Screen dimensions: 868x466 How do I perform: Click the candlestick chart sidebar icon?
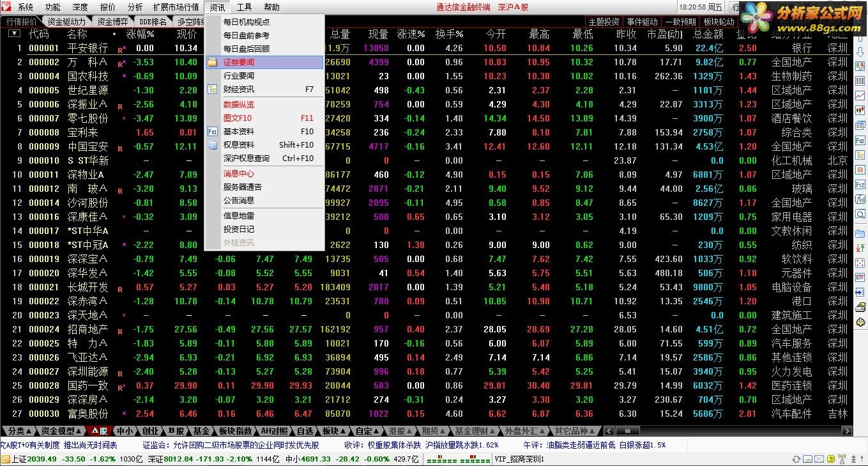pyautogui.click(x=860, y=110)
